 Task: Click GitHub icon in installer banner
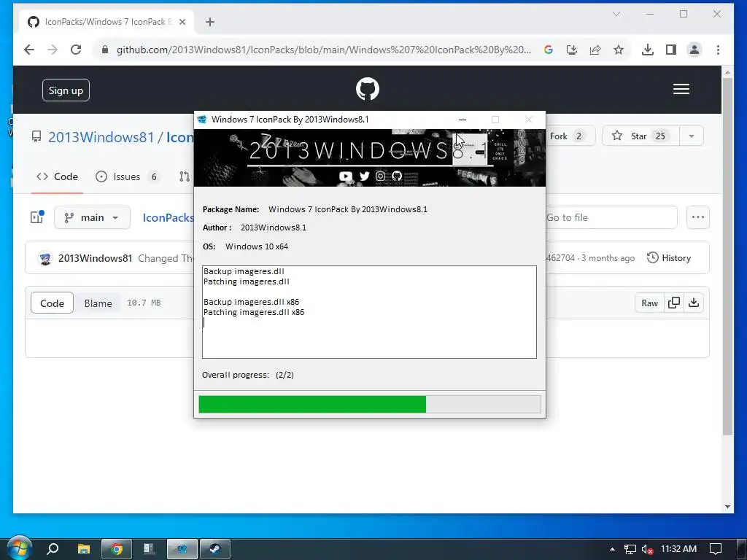pos(397,176)
